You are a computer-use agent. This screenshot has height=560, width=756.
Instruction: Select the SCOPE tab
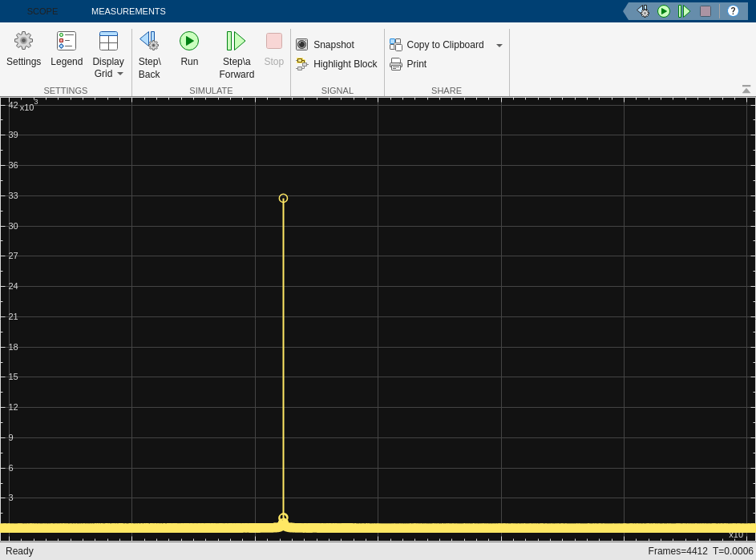pos(42,11)
